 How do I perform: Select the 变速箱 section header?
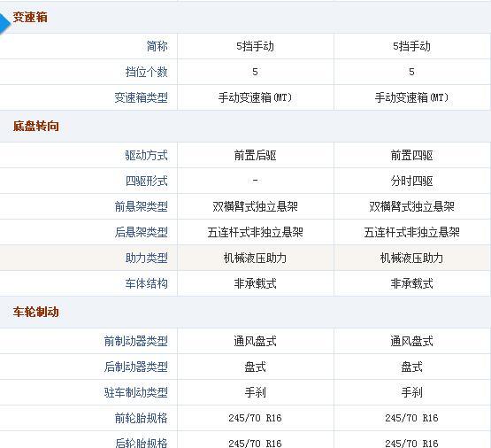(30, 17)
